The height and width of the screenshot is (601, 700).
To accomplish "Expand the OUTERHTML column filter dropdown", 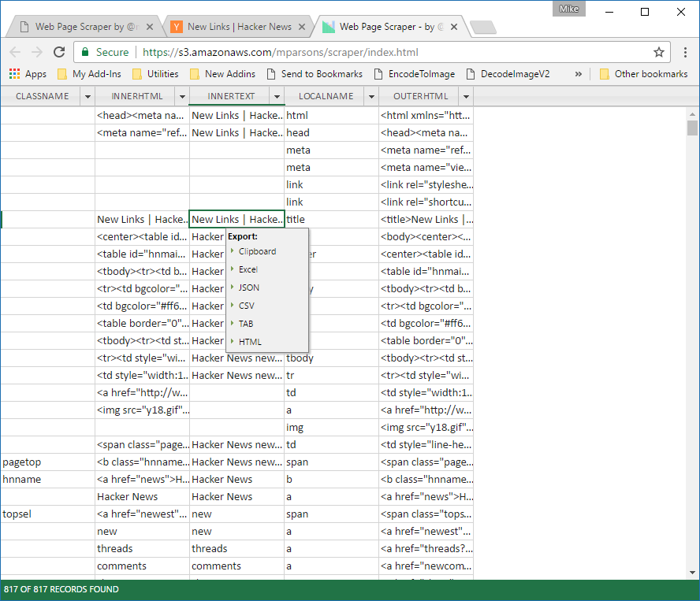I will tap(465, 96).
